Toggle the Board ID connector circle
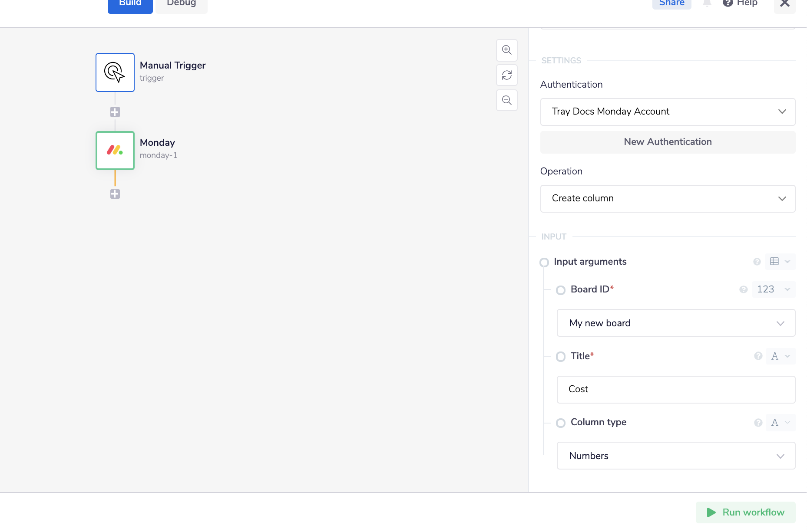The image size is (807, 532). coord(561,290)
